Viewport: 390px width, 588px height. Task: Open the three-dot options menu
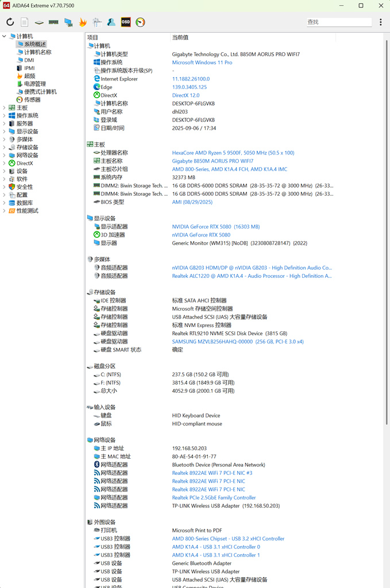click(381, 22)
